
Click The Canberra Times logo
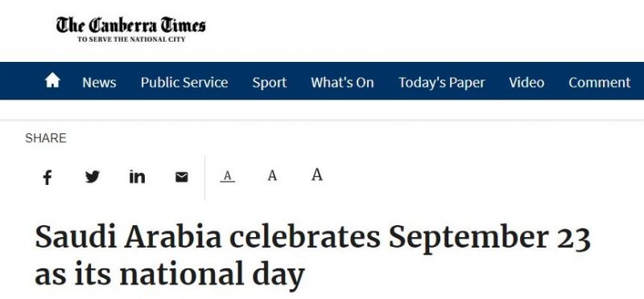pyautogui.click(x=130, y=26)
